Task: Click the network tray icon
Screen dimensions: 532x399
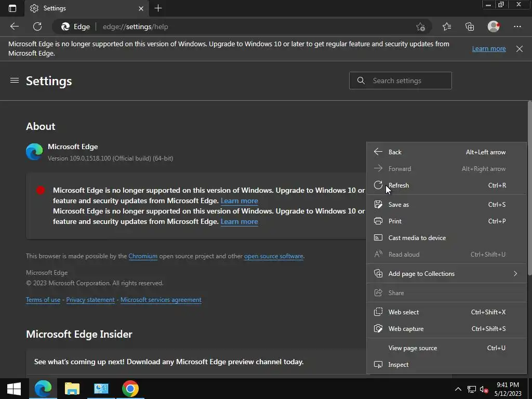Action: tap(471, 389)
